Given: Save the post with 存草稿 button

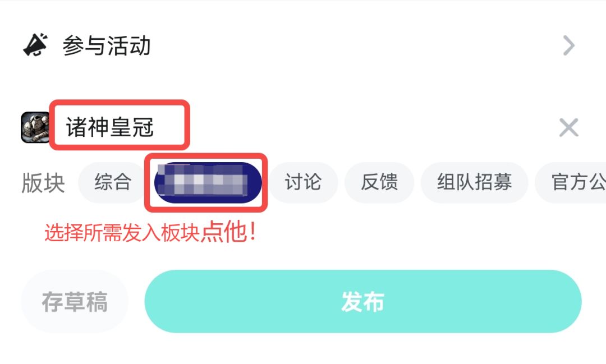Looking at the screenshot, I should 74,302.
